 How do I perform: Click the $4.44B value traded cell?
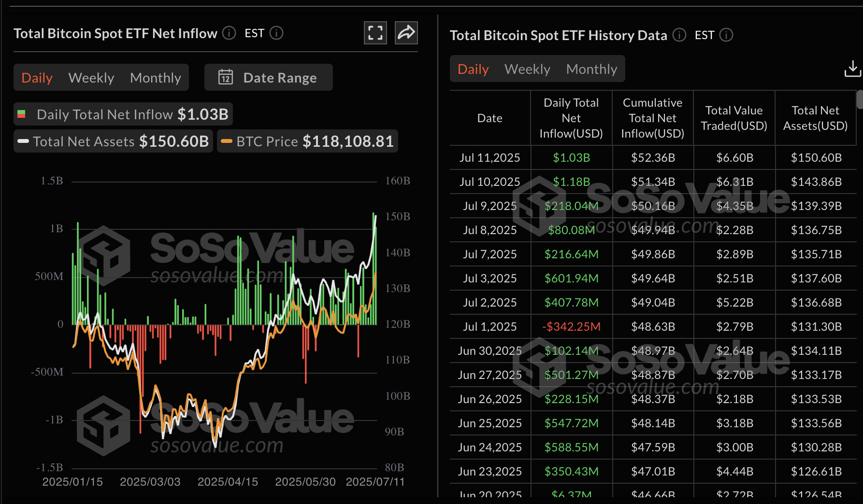coord(734,471)
